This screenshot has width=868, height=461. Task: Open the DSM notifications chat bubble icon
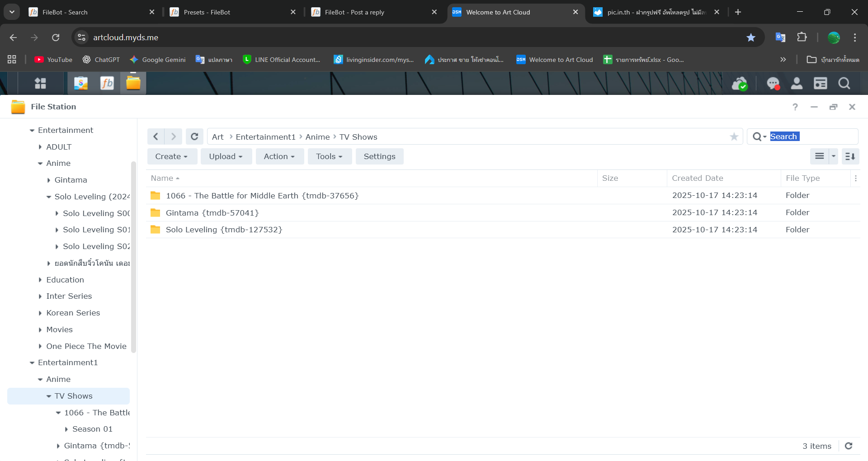point(773,84)
